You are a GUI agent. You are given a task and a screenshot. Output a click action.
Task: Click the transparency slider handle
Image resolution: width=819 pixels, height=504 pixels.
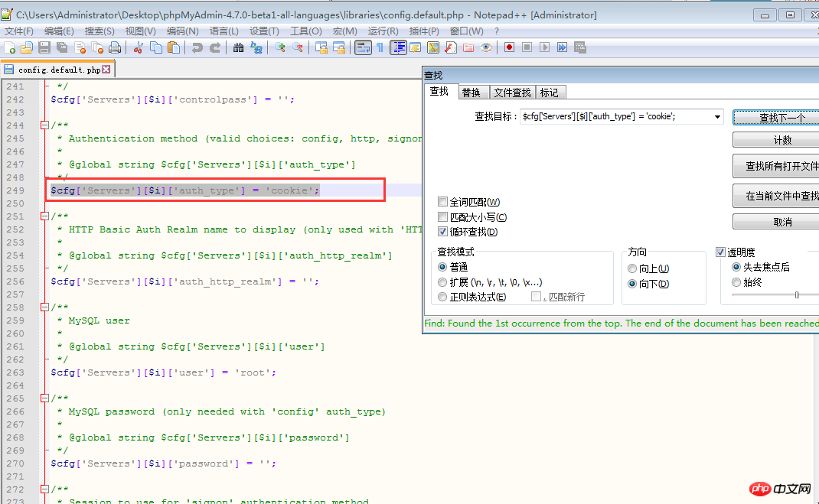797,294
